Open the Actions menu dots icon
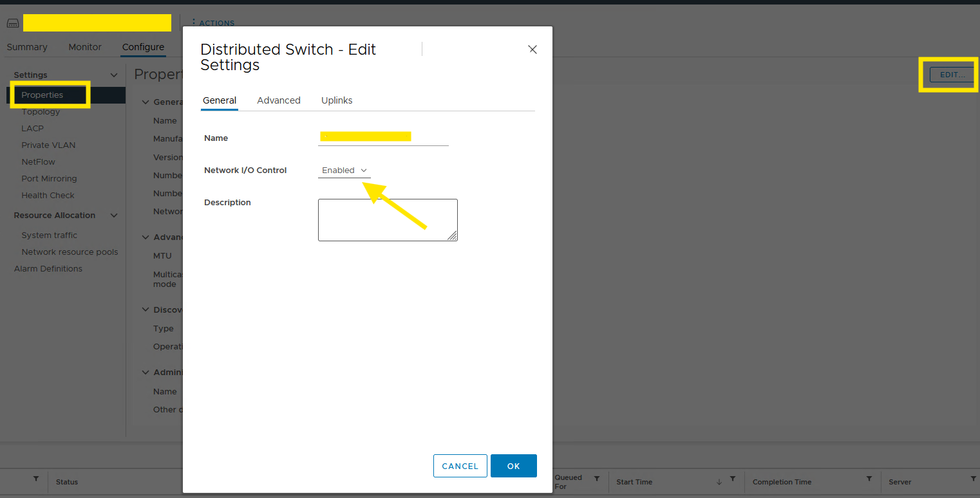980x498 pixels. tap(193, 23)
